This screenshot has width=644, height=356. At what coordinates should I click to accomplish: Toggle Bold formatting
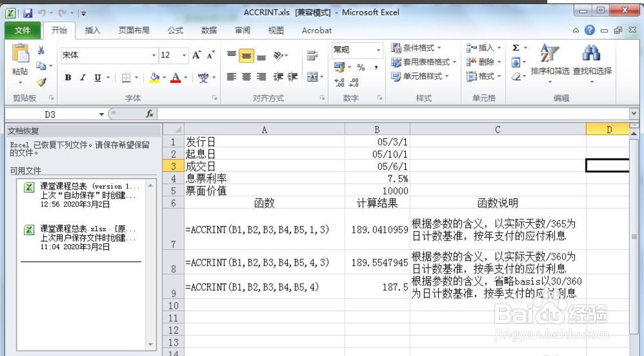[68, 77]
